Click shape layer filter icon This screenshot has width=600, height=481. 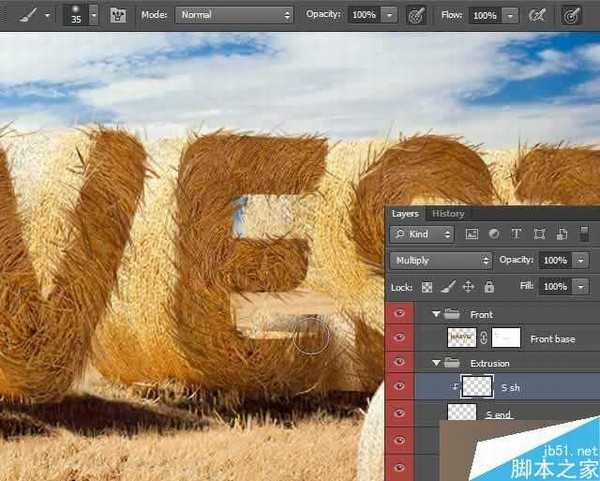pos(540,234)
